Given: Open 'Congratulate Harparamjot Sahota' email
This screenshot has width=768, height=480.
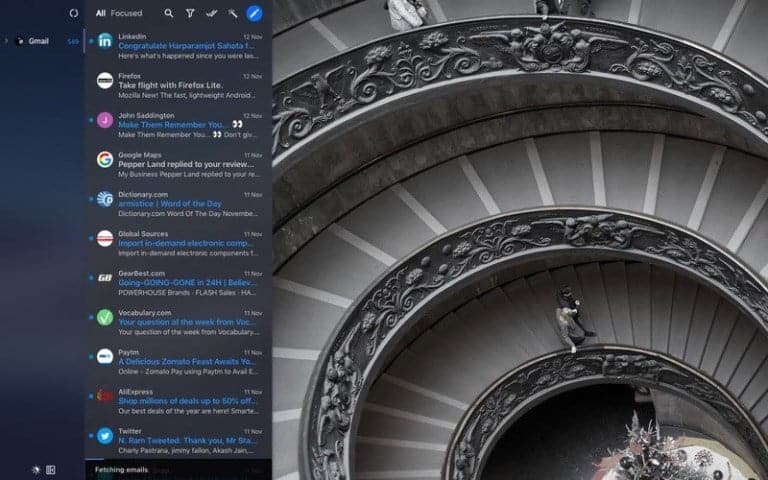Looking at the screenshot, I should click(186, 46).
